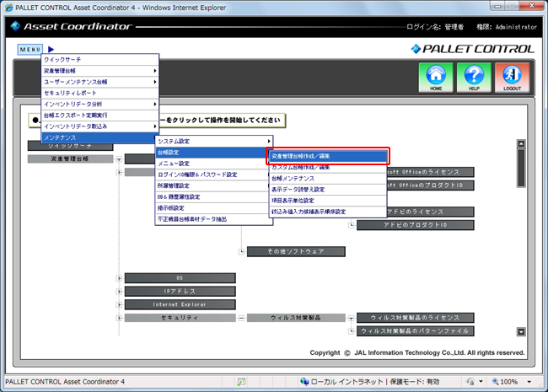Click the PALLET CONTROL logo
The image size is (548, 392).
tap(472, 49)
